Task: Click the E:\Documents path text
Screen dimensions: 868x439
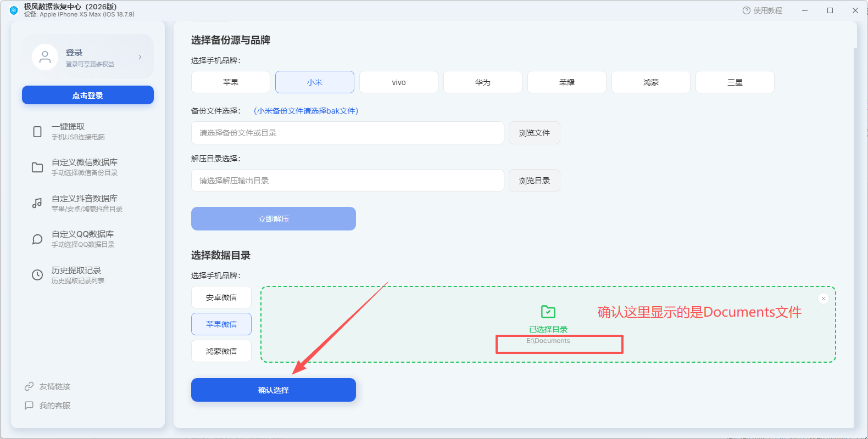Action: (548, 341)
